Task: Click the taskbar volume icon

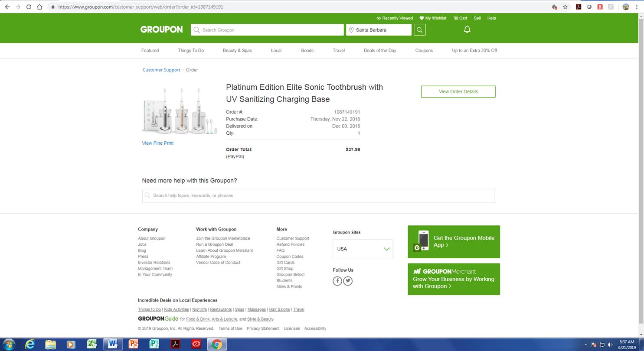Action: click(610, 345)
